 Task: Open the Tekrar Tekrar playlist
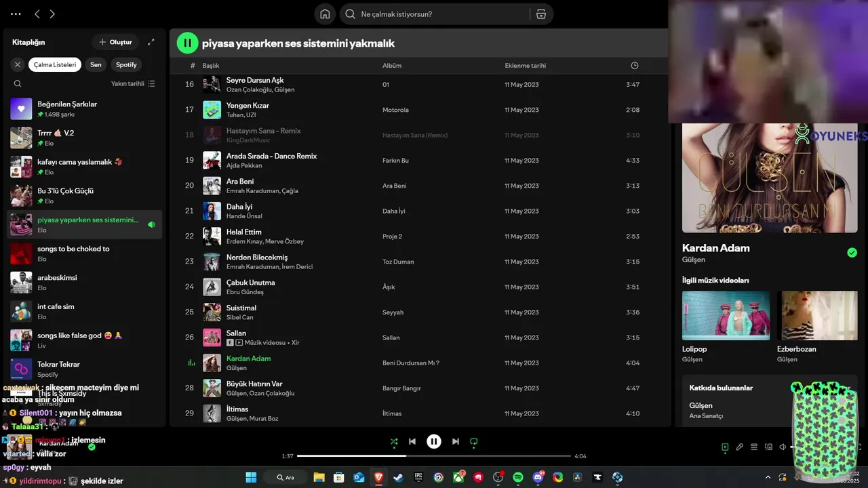pos(85,369)
